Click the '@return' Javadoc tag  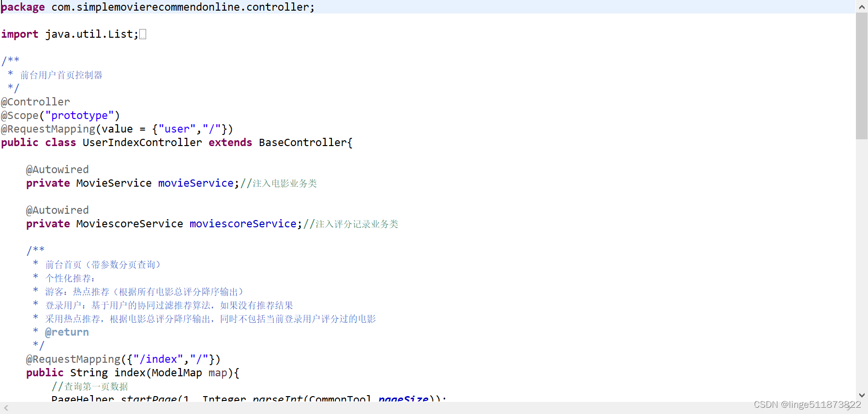pyautogui.click(x=67, y=332)
